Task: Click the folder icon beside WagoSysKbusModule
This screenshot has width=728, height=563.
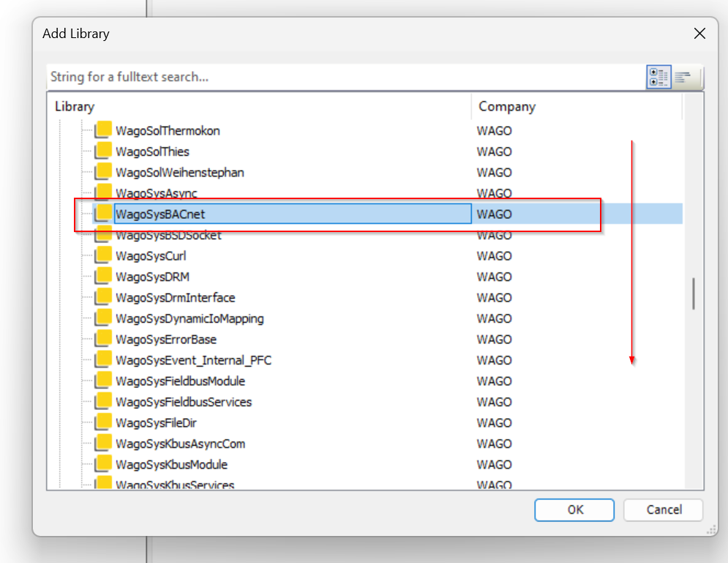Action: coord(103,463)
